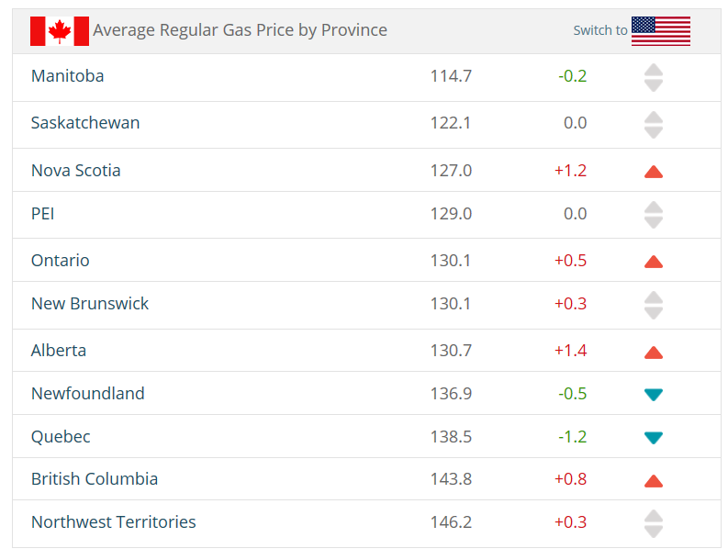Click Ontario's red up trend arrow
This screenshot has height=560, width=728.
coord(654,262)
